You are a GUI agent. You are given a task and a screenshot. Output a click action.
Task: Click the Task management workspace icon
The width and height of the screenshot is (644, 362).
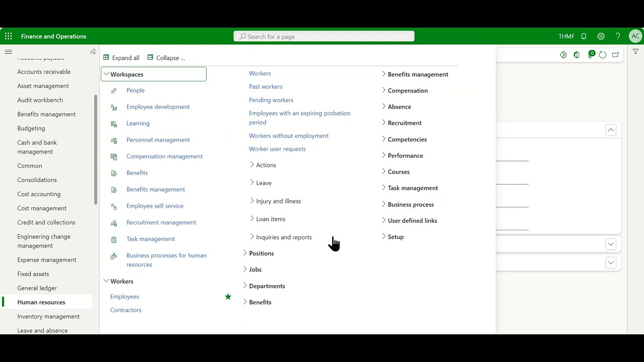(x=114, y=239)
